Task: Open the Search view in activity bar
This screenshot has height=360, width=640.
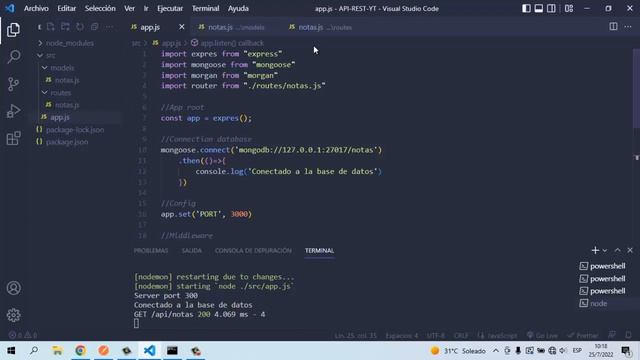Action: [13, 57]
